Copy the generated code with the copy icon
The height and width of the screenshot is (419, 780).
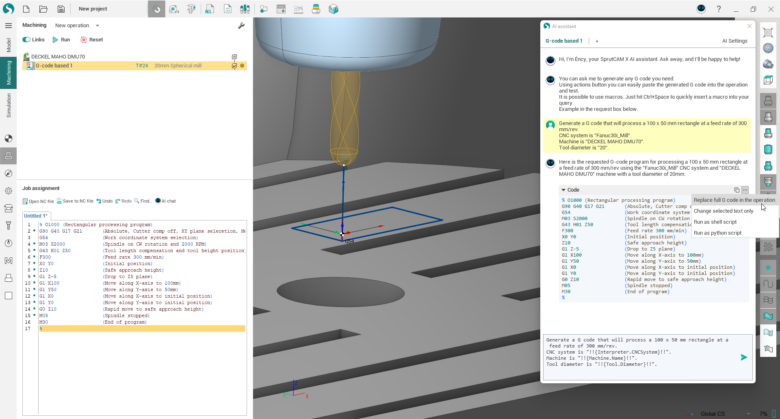point(737,190)
